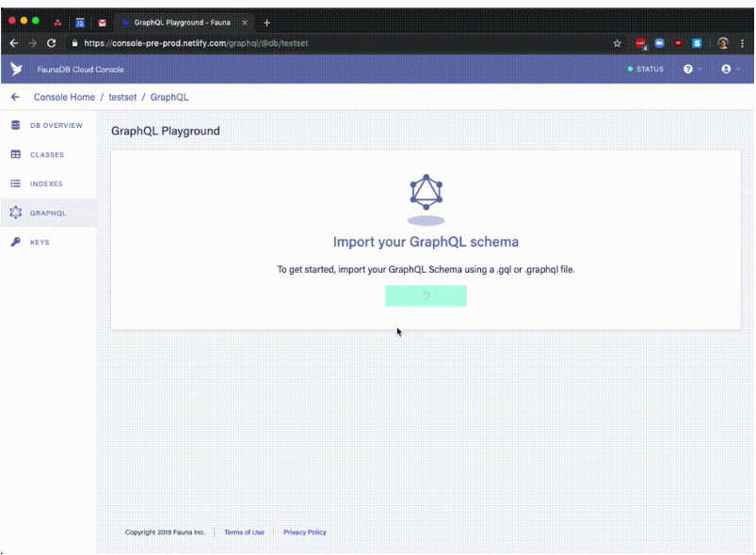Screen dimensions: 756x555
Task: Open the Chrome three-dot menu
Action: click(x=742, y=43)
